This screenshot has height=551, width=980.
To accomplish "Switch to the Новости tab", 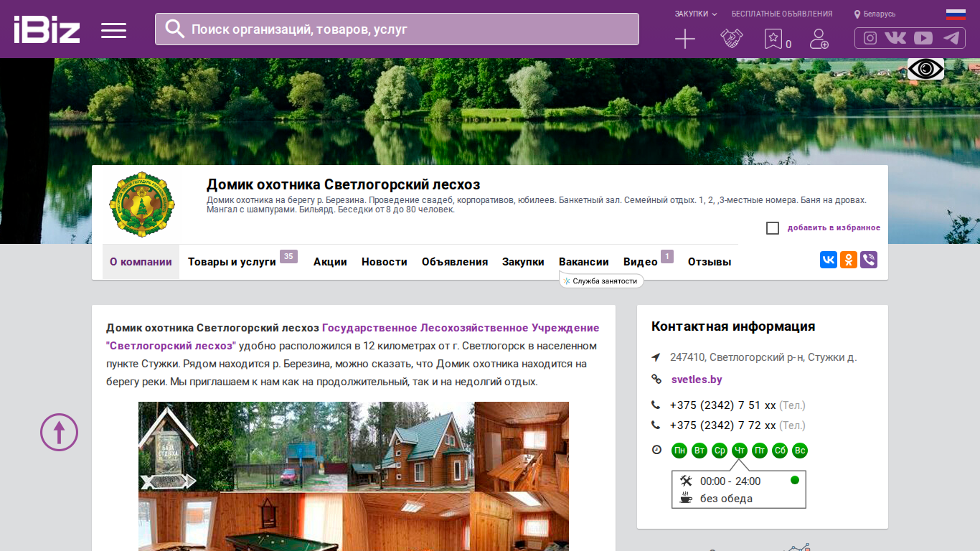I will (385, 262).
